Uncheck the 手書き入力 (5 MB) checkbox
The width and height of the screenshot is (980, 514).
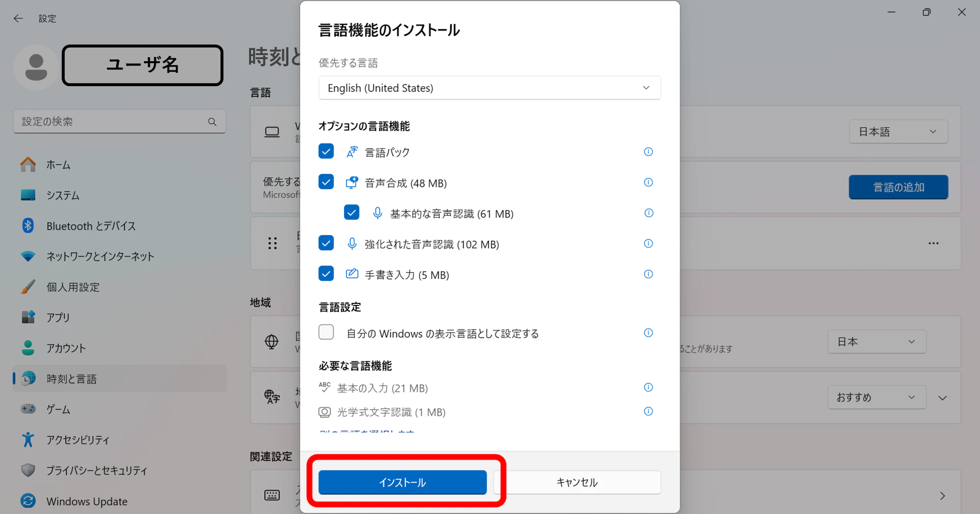click(x=326, y=273)
